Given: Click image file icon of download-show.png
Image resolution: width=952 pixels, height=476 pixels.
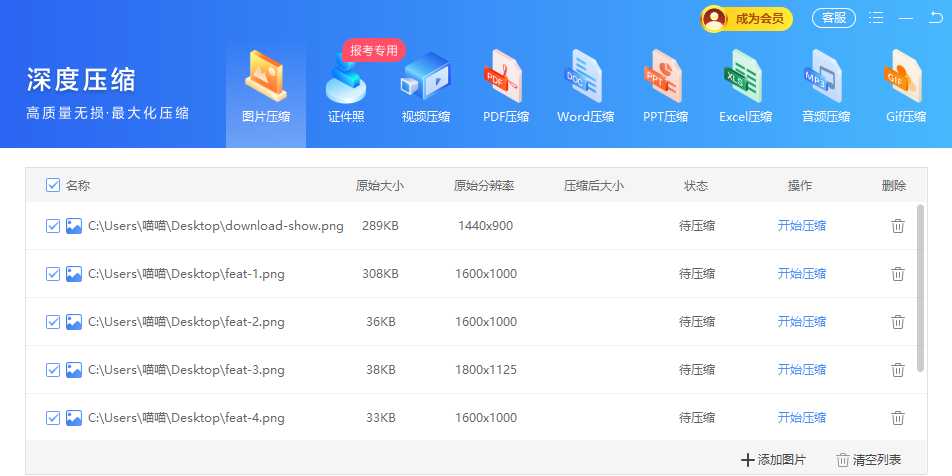Looking at the screenshot, I should pos(74,226).
